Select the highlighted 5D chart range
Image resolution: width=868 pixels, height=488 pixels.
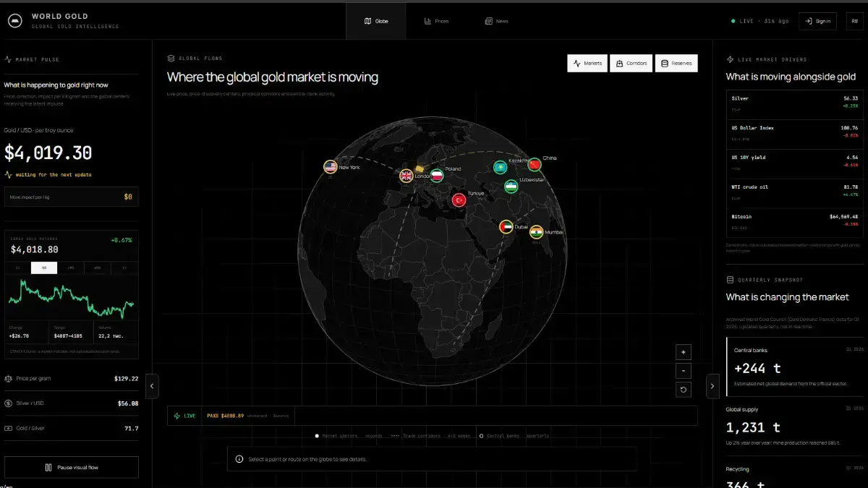point(44,268)
